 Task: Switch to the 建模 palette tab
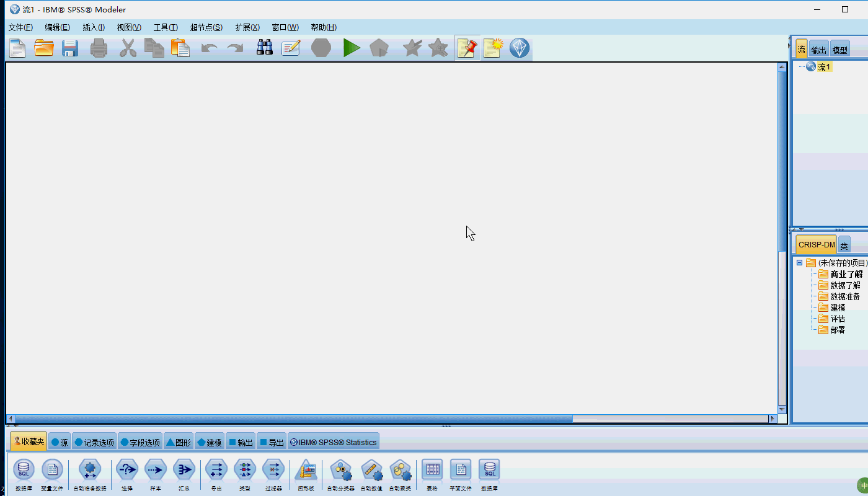pos(210,442)
